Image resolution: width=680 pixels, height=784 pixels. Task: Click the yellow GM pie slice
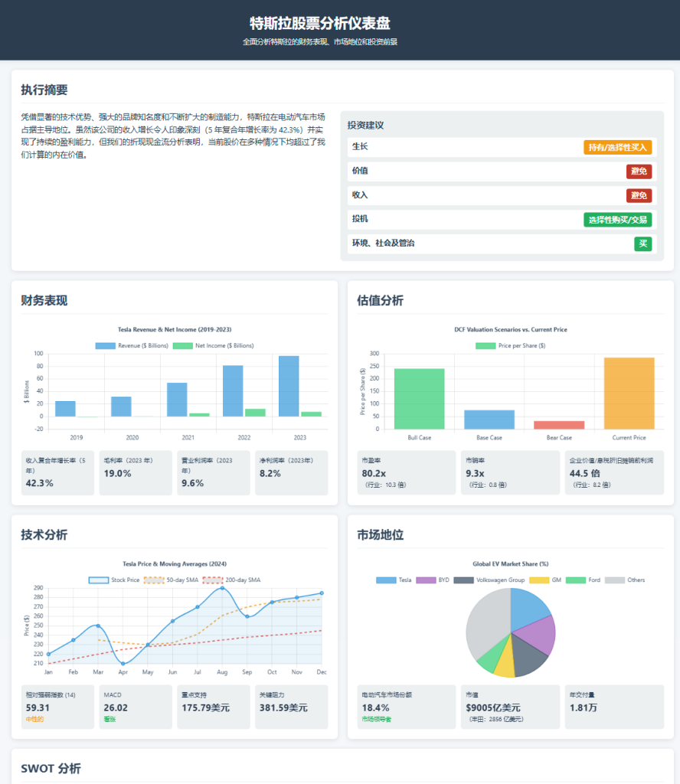pos(505,662)
